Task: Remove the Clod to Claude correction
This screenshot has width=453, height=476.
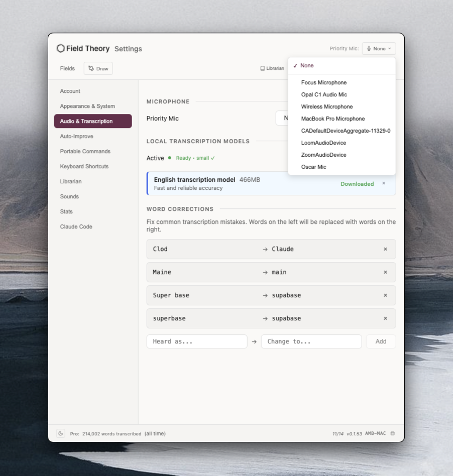Action: click(386, 249)
